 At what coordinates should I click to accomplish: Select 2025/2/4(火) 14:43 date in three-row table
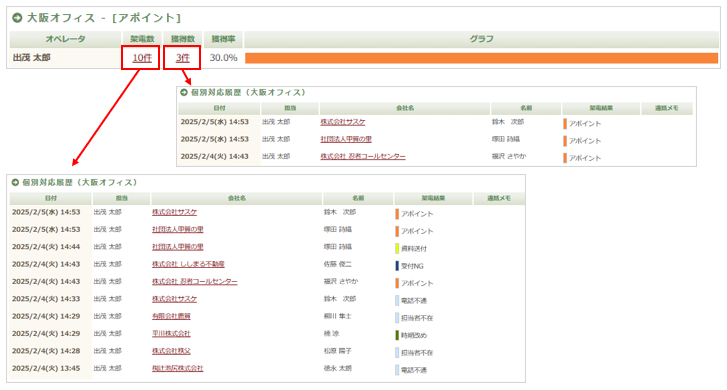pos(215,156)
